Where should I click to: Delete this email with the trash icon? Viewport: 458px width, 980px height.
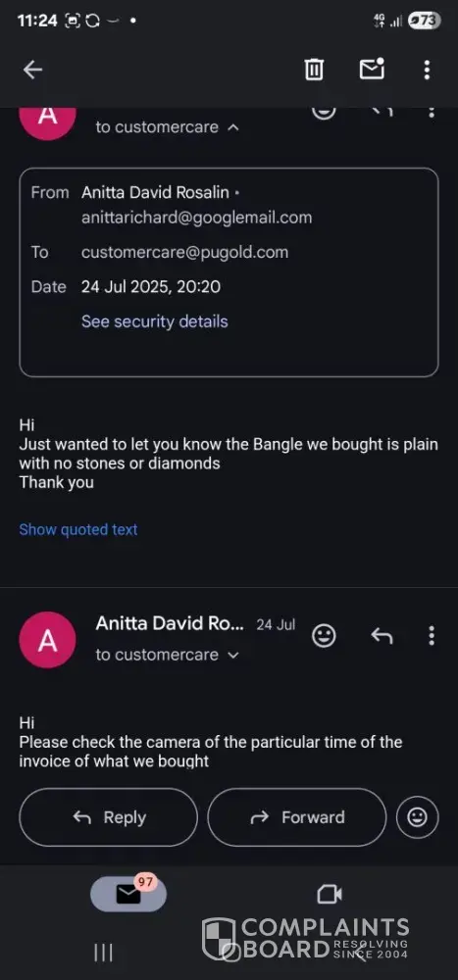pos(314,70)
